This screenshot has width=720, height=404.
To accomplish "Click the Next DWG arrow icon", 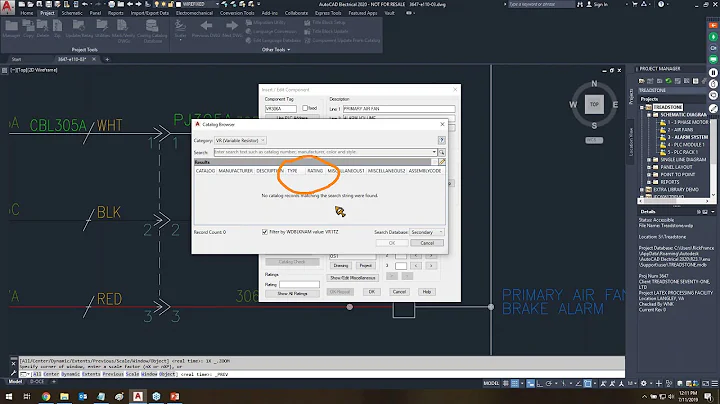I will [x=232, y=28].
